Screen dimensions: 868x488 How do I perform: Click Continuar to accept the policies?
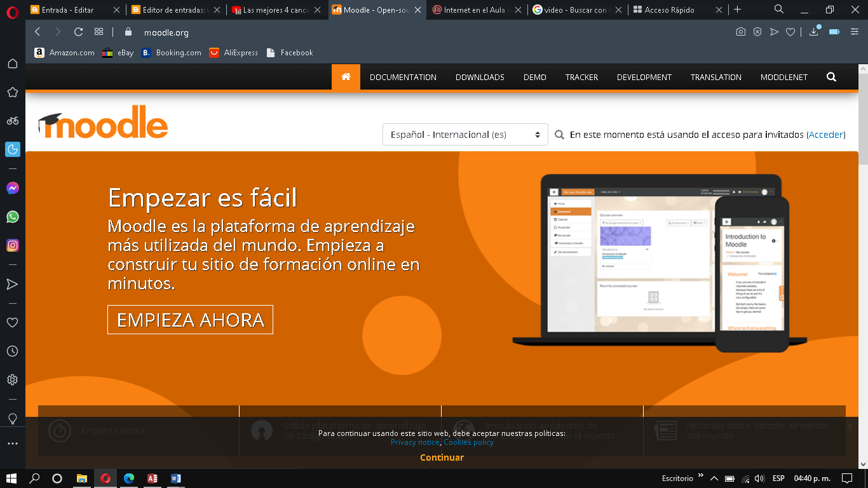point(441,457)
